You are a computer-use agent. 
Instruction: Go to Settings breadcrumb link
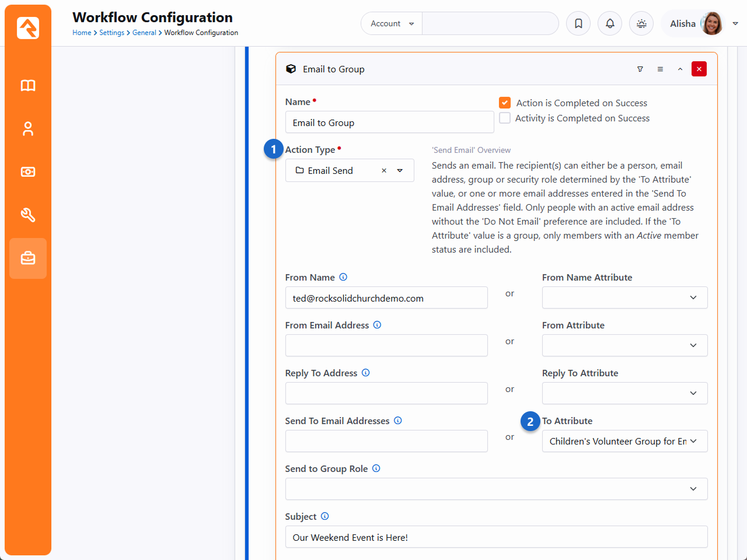click(x=111, y=33)
